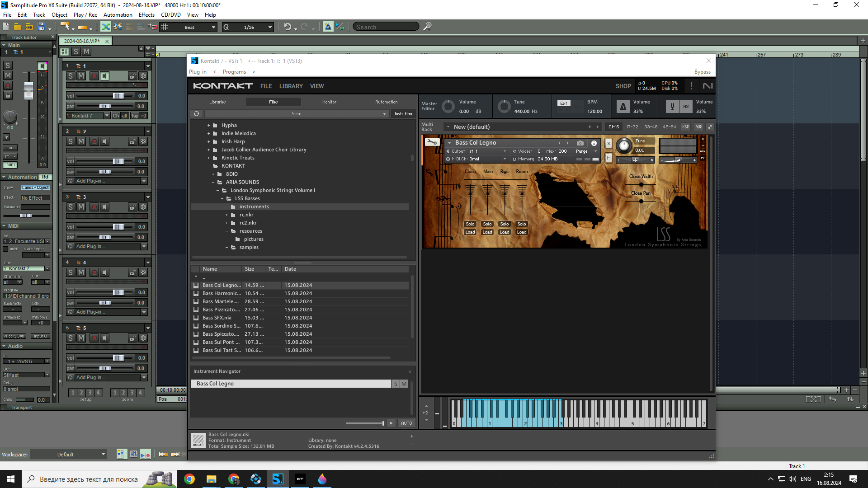The height and width of the screenshot is (488, 868).
Task: Collapse the LSS Basses folder
Action: click(x=222, y=199)
